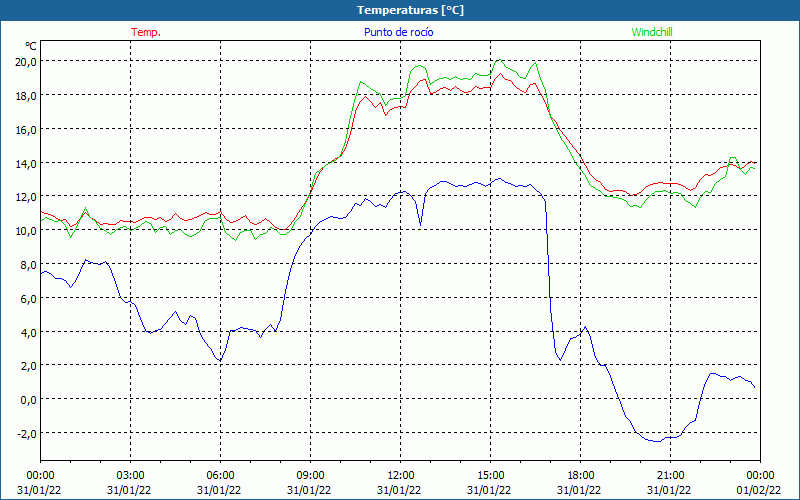Click the 15:00 time axis label
Image resolution: width=800 pixels, height=500 pixels.
coord(490,476)
